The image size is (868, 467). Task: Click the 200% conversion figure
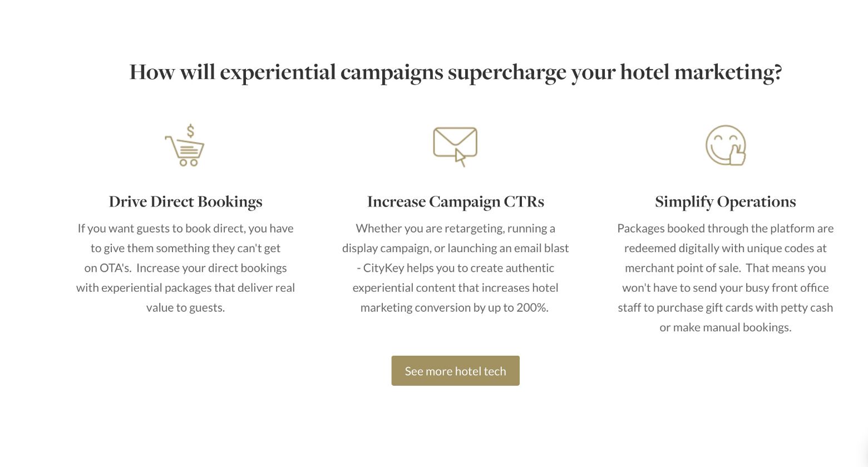(x=532, y=307)
